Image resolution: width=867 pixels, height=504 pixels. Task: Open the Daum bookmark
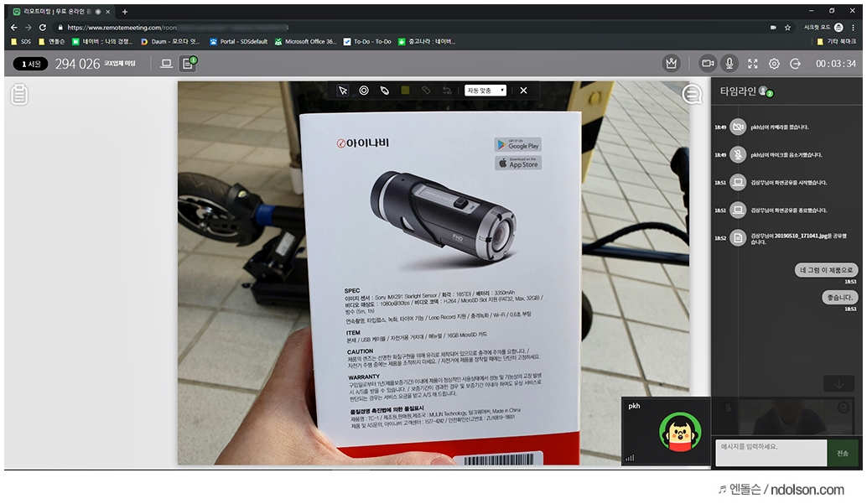tap(170, 41)
